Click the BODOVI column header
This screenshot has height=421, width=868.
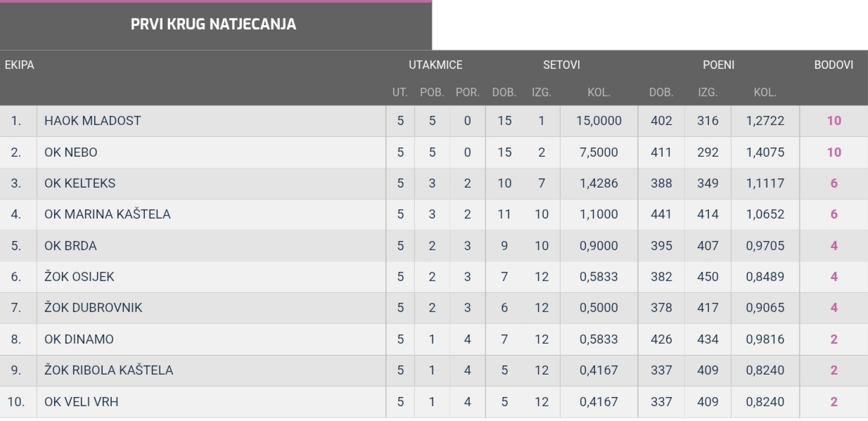click(834, 65)
